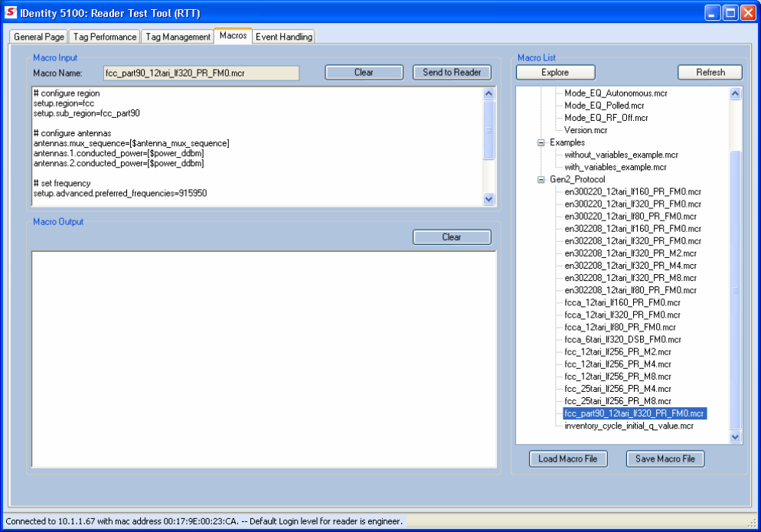Click antennas.mux_sequence line in macro input
Image resolution: width=761 pixels, height=532 pixels.
131,144
